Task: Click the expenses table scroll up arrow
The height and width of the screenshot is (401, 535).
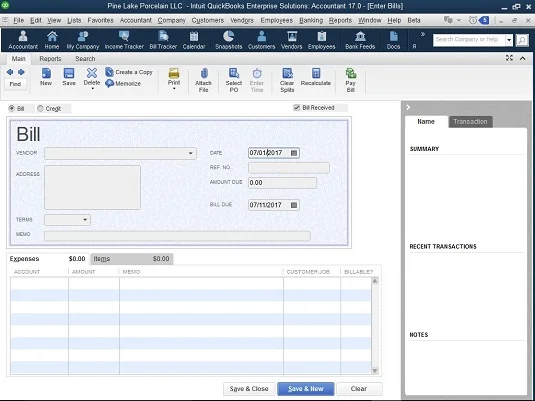Action: pos(375,281)
